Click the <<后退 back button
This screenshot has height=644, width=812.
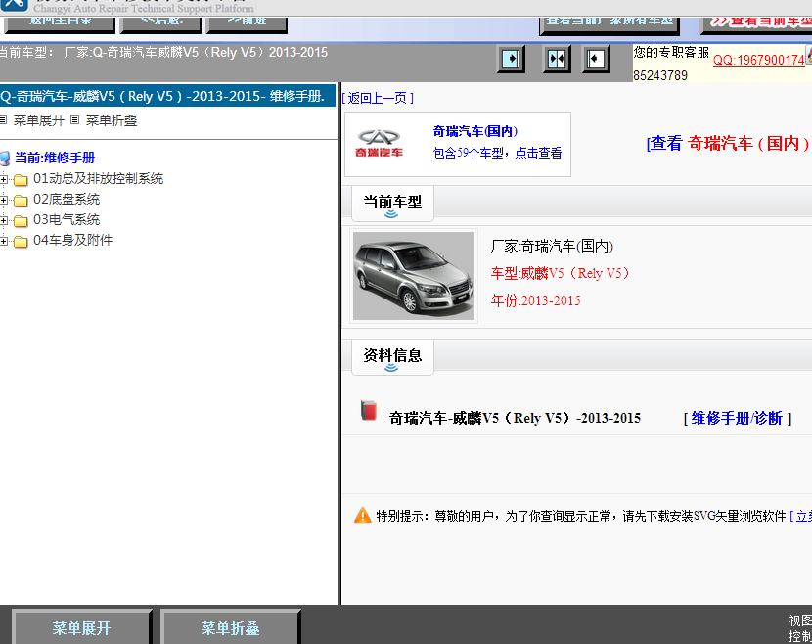pyautogui.click(x=160, y=24)
